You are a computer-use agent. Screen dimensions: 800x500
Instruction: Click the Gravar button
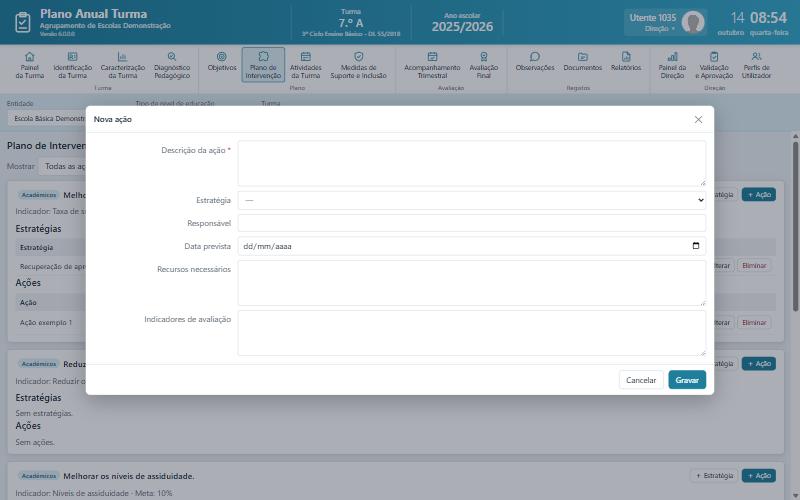pyautogui.click(x=687, y=380)
